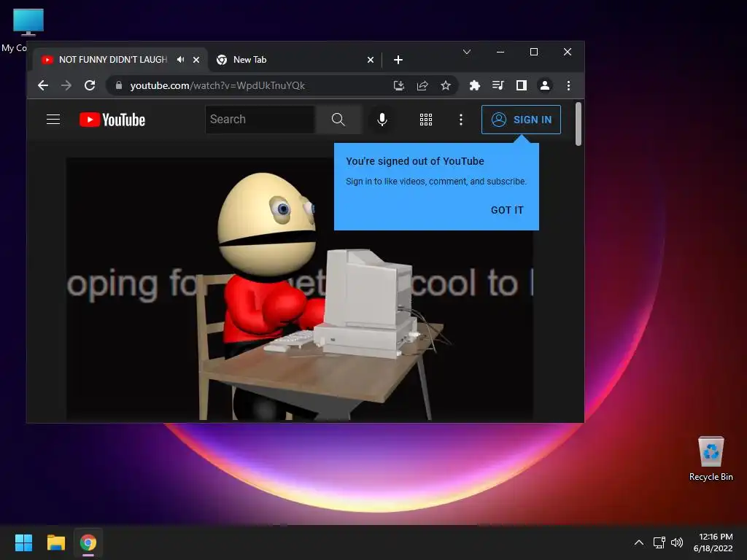Open the YouTube apps grid

(x=426, y=120)
